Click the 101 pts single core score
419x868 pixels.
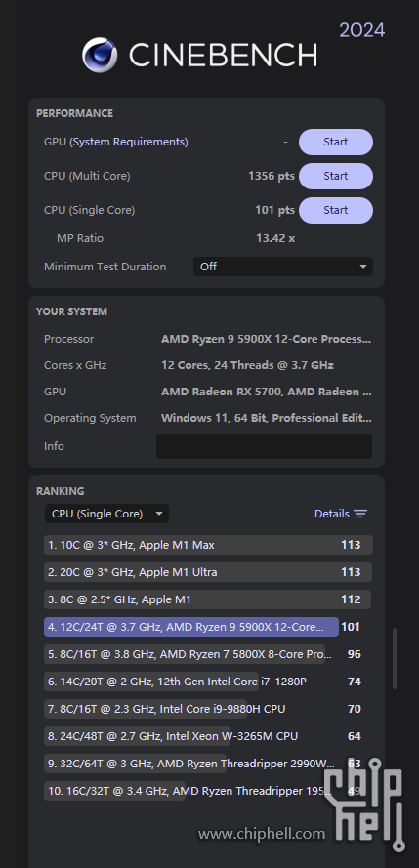click(274, 210)
